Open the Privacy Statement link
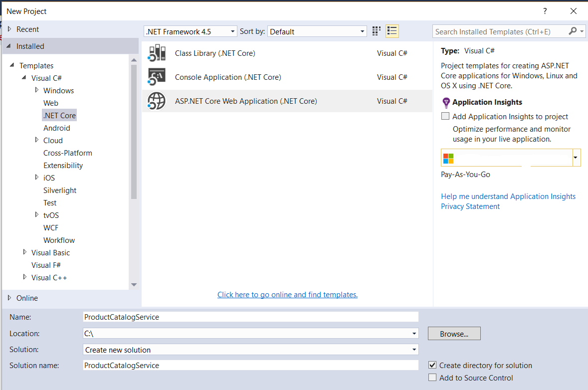 470,206
